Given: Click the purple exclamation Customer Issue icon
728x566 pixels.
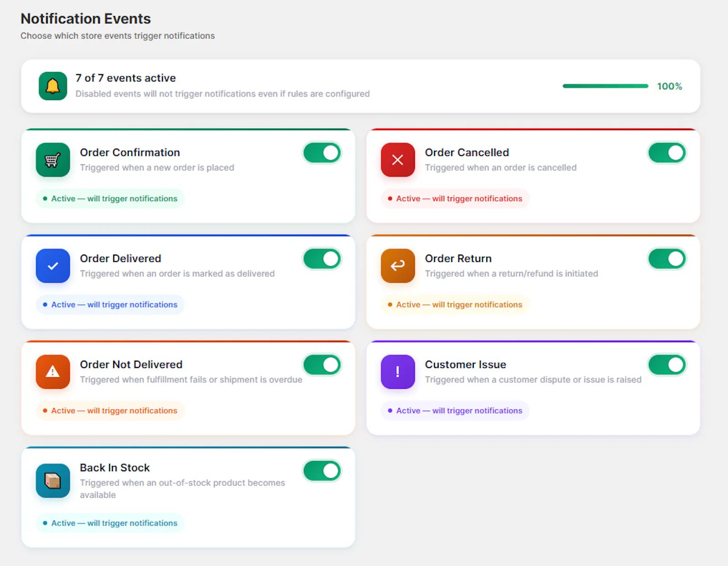Looking at the screenshot, I should 398,372.
